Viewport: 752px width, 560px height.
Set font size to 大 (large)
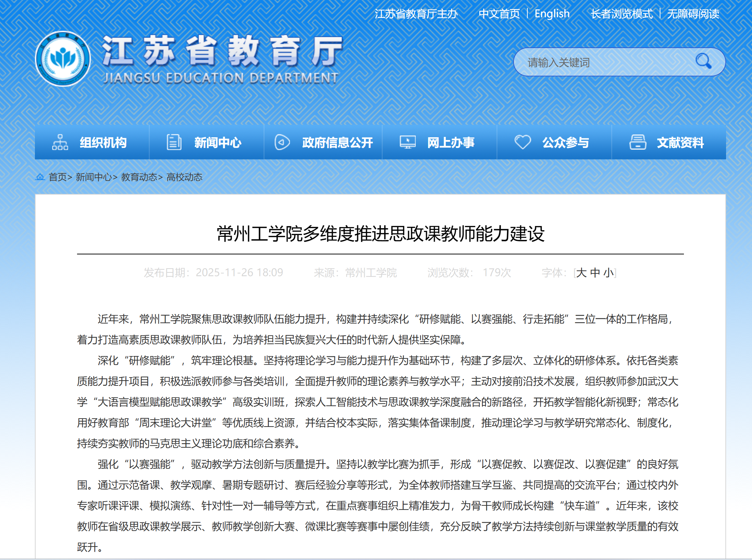[x=582, y=273]
